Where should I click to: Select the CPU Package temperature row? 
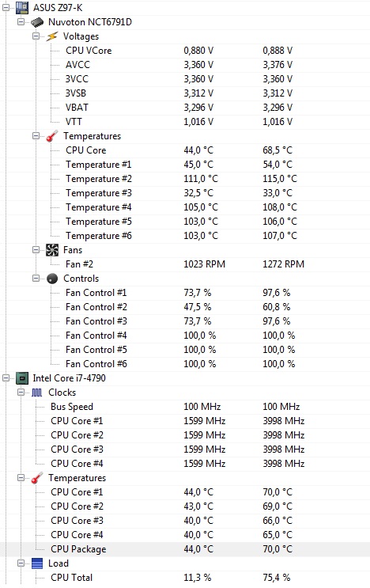tap(185, 549)
